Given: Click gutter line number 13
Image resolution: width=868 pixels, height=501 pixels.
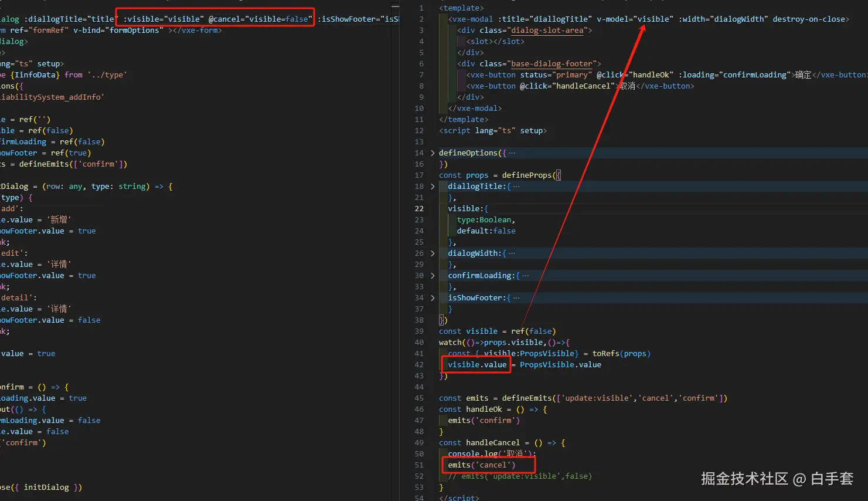Looking at the screenshot, I should [x=419, y=142].
